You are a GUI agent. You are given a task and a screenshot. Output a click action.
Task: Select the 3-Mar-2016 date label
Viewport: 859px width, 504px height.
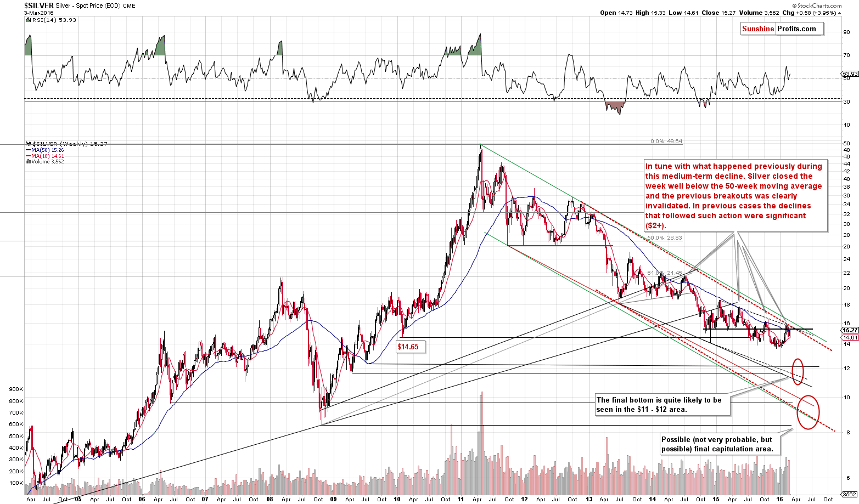pyautogui.click(x=39, y=13)
